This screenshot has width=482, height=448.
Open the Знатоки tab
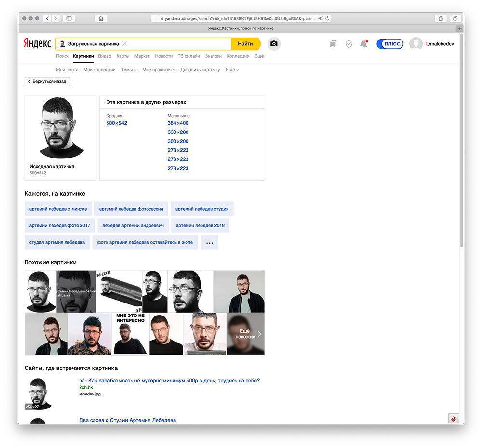pos(214,56)
